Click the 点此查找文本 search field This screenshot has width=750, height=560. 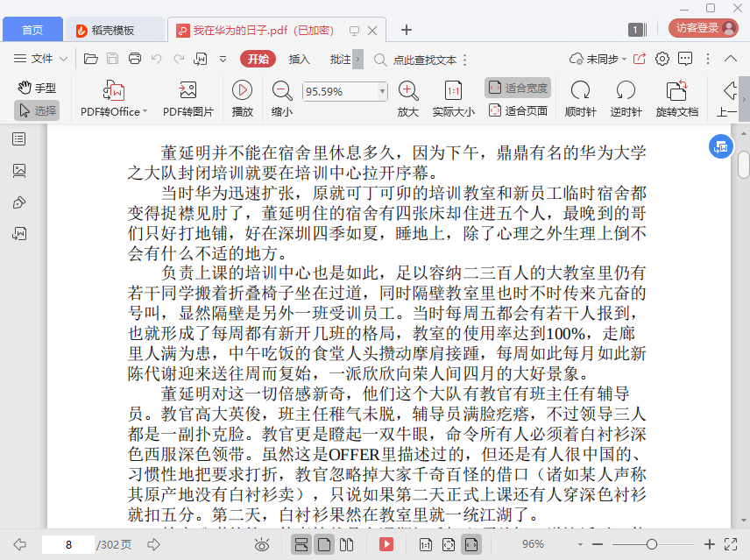point(425,60)
